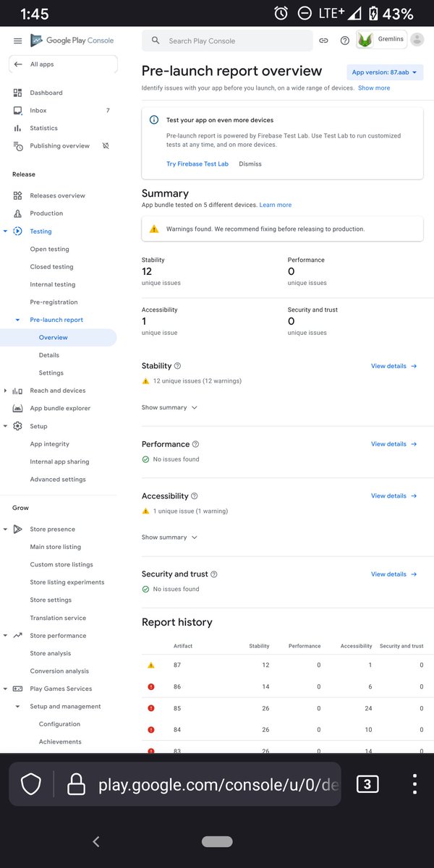Click the Search Play Console field
434x868 pixels.
[227, 41]
